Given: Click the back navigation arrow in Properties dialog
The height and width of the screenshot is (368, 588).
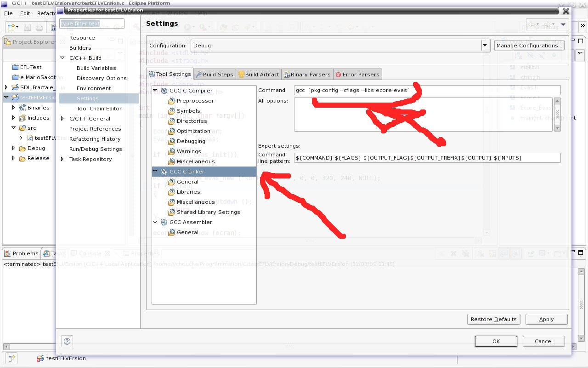Looking at the screenshot, I should 532,24.
